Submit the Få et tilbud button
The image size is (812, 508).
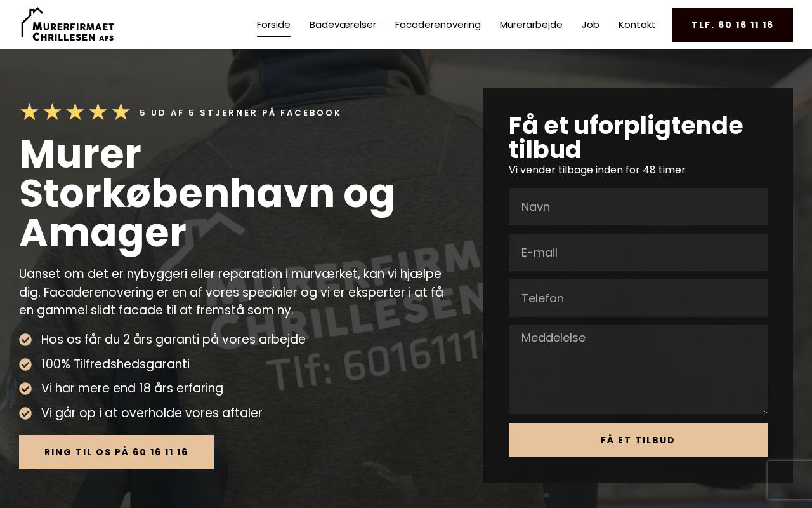pos(638,440)
